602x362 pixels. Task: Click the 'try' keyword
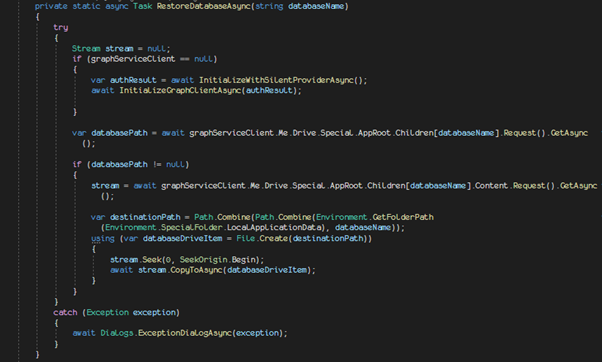coord(61,28)
